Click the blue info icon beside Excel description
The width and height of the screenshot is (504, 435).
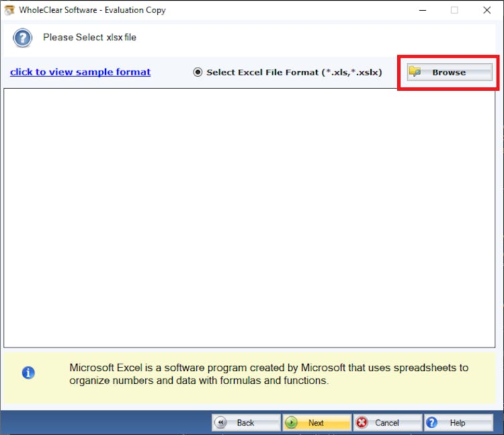tap(28, 372)
